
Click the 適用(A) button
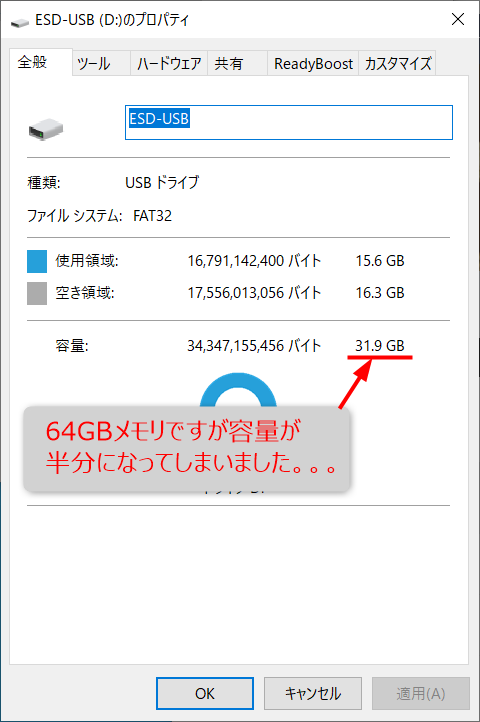[x=421, y=693]
